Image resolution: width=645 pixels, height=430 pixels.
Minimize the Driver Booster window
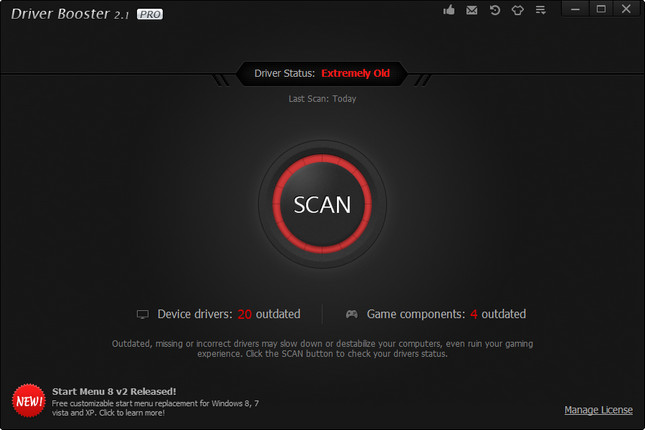tap(575, 9)
